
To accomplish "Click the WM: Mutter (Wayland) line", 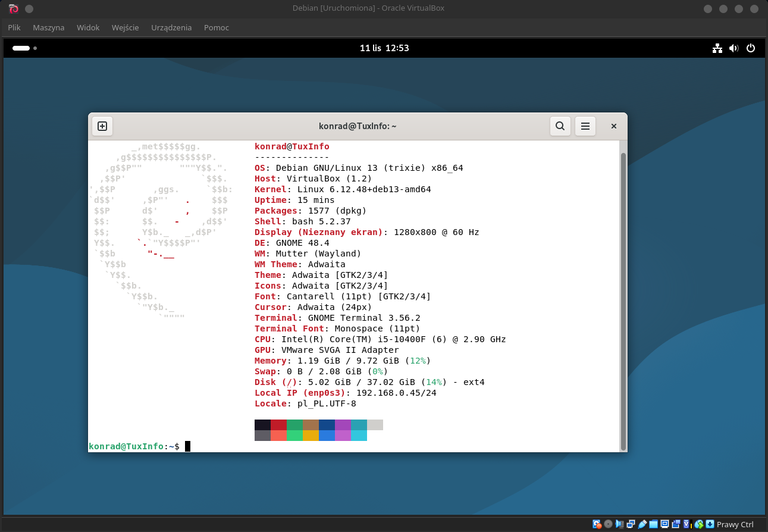I will click(308, 254).
